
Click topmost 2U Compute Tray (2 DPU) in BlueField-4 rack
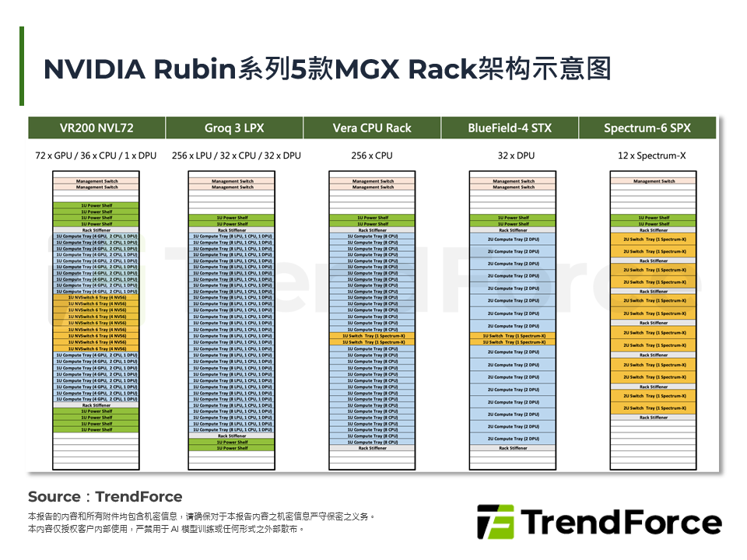(513, 239)
